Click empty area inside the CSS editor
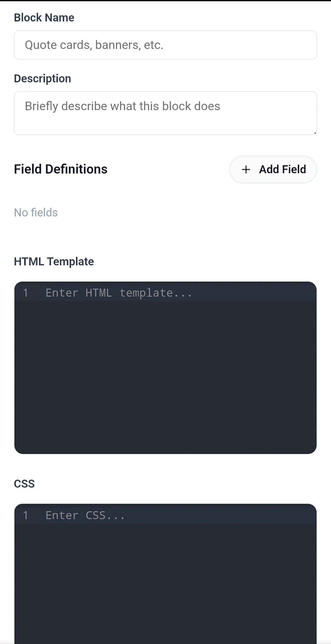The width and height of the screenshot is (331, 644). 165,581
